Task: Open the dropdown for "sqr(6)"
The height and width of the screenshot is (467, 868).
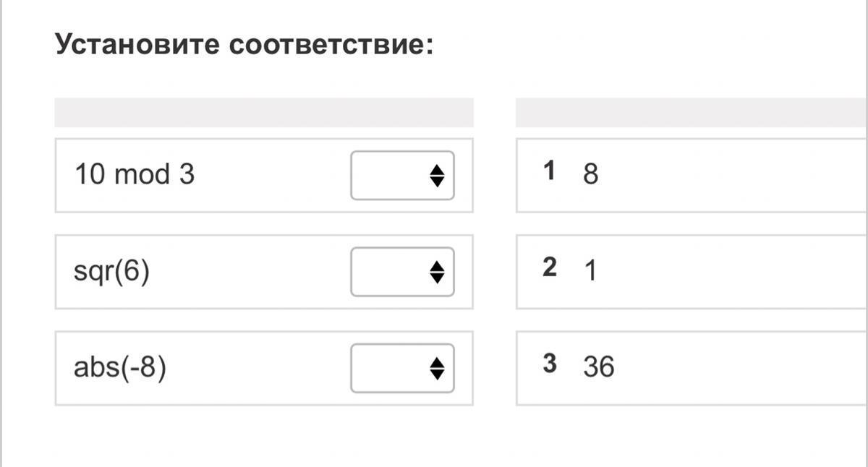Action: [401, 272]
